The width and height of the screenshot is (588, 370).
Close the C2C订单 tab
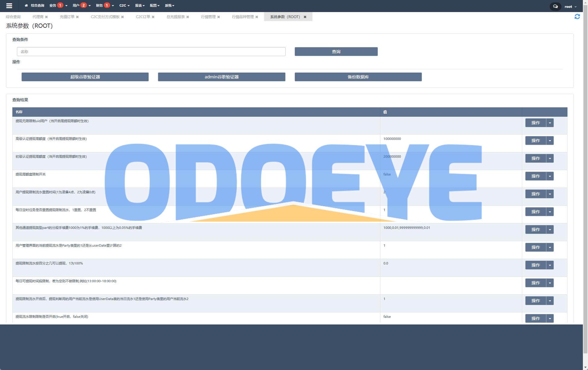coord(153,17)
